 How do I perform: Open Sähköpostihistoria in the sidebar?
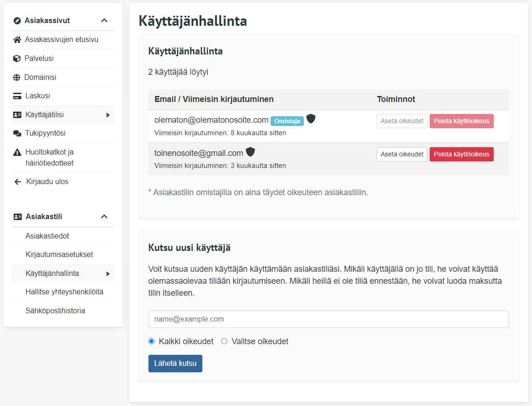tap(55, 310)
